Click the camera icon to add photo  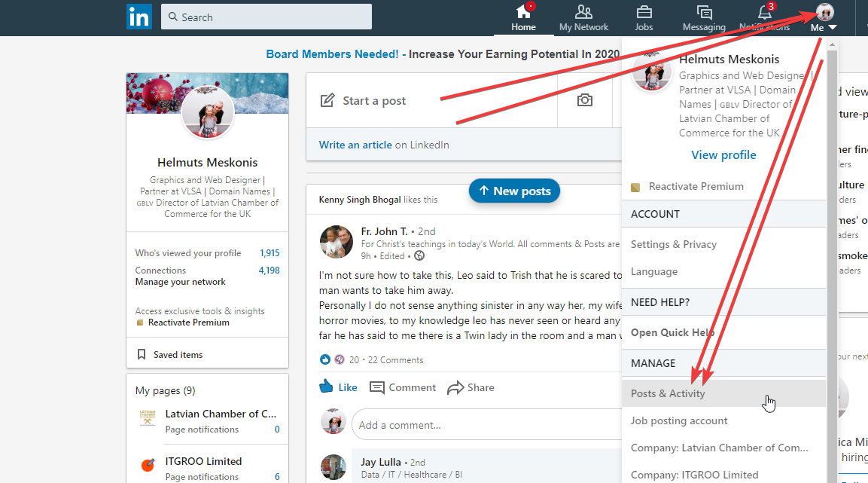(x=585, y=100)
